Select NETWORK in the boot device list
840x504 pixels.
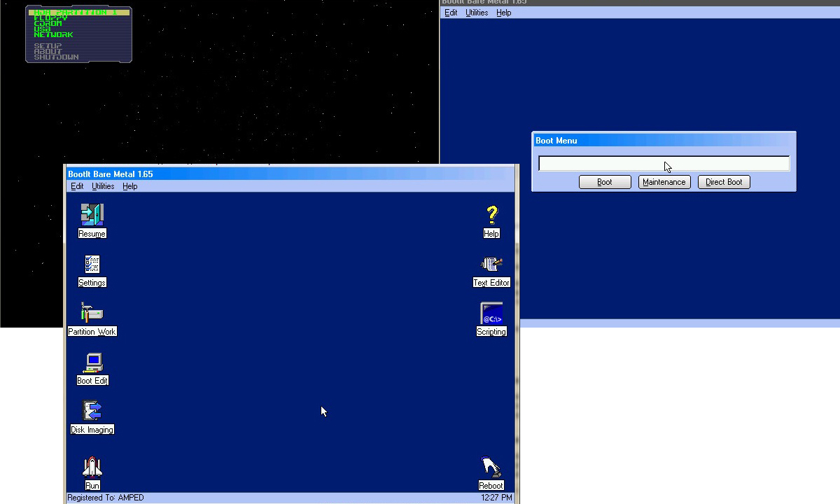(x=53, y=35)
